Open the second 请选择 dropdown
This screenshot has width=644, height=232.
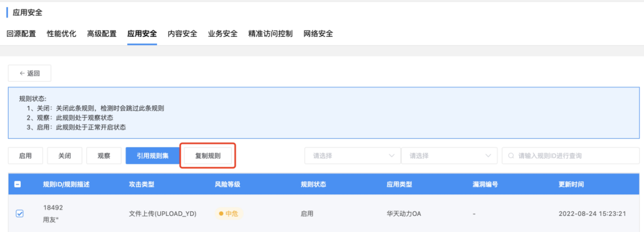pyautogui.click(x=449, y=156)
